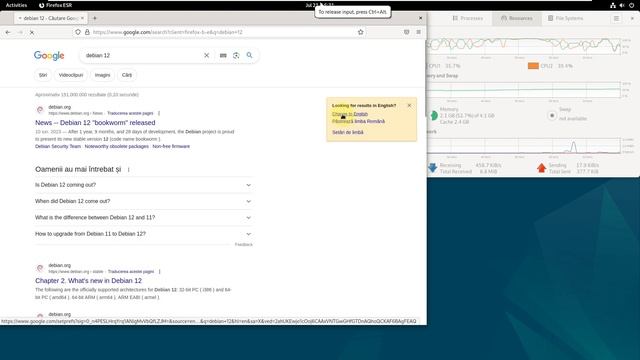Click debian.org favicon of first result
640x360 pixels.
pos(40,109)
